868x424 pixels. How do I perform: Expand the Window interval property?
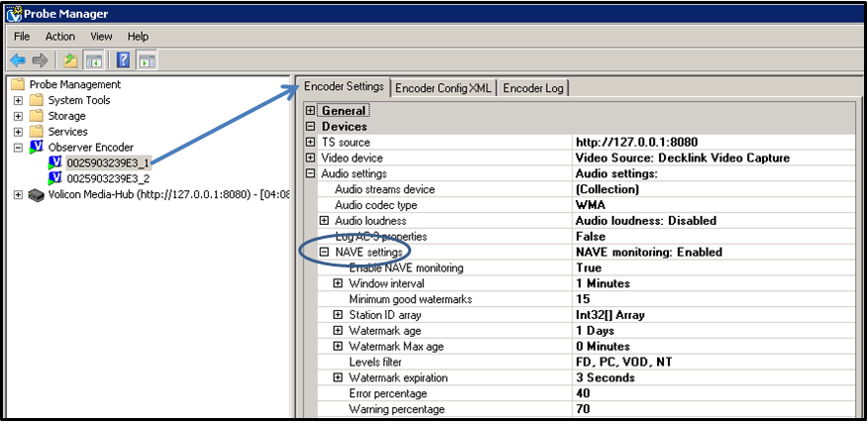coord(338,283)
